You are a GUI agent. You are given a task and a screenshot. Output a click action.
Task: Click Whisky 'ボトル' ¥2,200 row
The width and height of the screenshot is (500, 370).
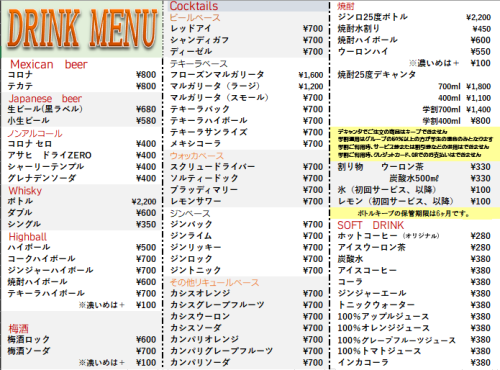point(82,201)
